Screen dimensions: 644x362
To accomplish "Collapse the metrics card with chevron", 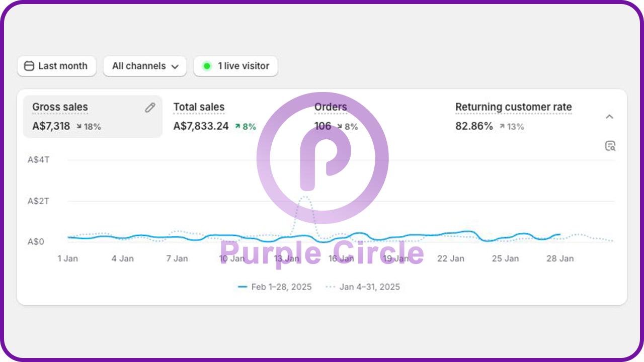I will [x=609, y=117].
